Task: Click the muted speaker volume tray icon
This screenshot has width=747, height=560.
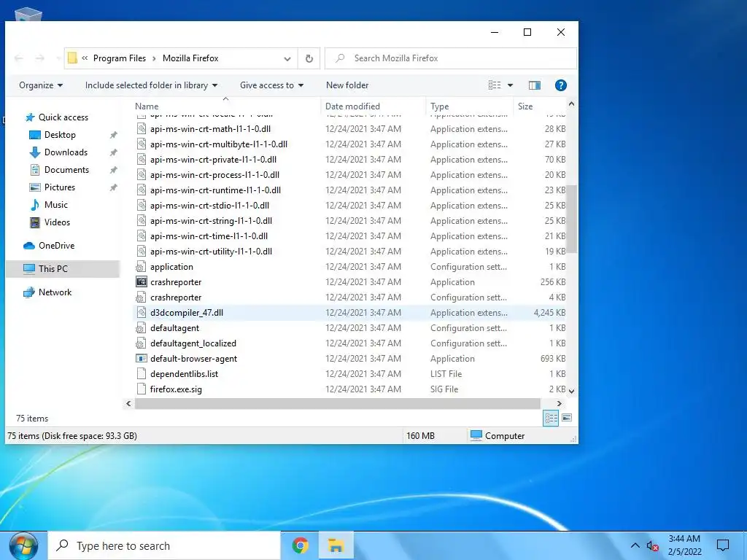Action: click(x=652, y=545)
